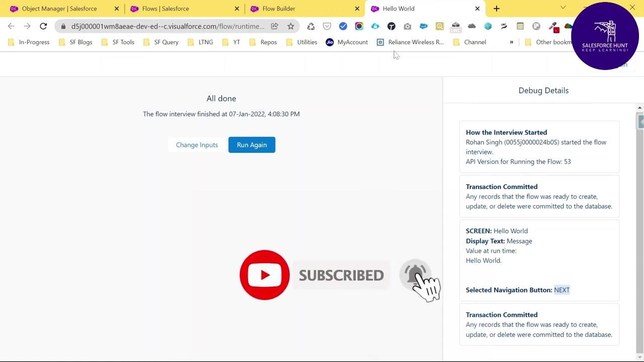Open the colorful ring extension icon
The height and width of the screenshot is (362, 644).
[359, 26]
